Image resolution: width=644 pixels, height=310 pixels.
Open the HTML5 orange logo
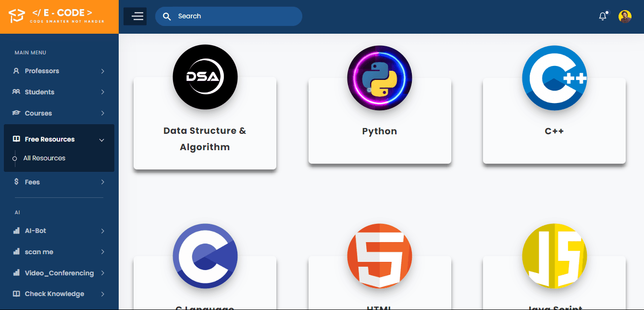[x=380, y=256]
